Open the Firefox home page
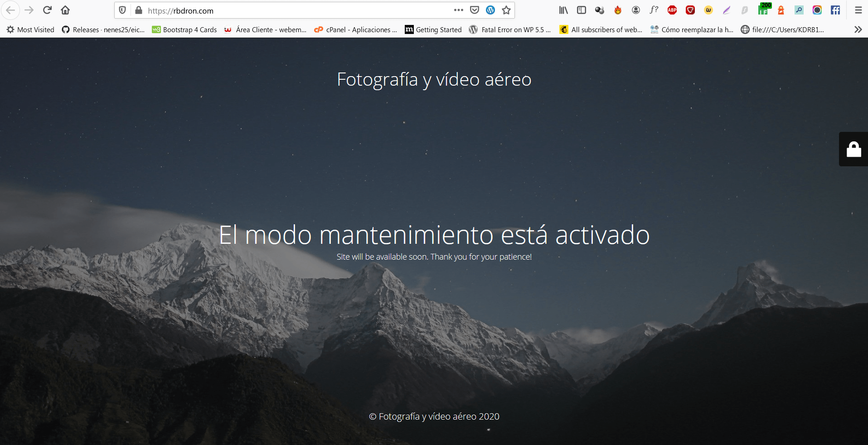The height and width of the screenshot is (445, 868). [65, 10]
